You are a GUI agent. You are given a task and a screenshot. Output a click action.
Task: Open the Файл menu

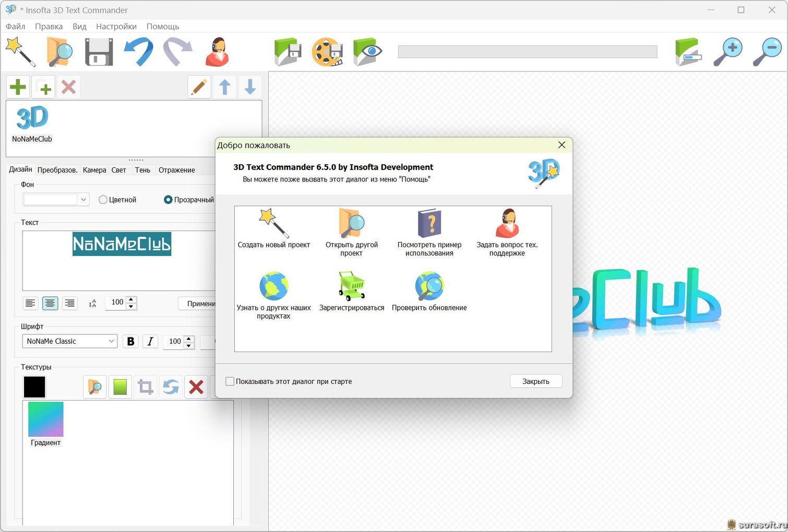pos(16,26)
